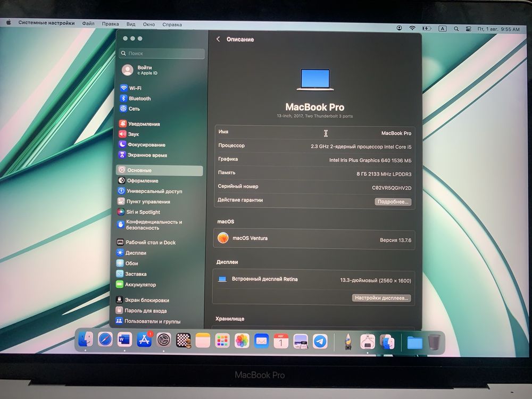This screenshot has height=399, width=532.
Task: Select Пользователи и группы in the sidebar
Action: (x=147, y=321)
